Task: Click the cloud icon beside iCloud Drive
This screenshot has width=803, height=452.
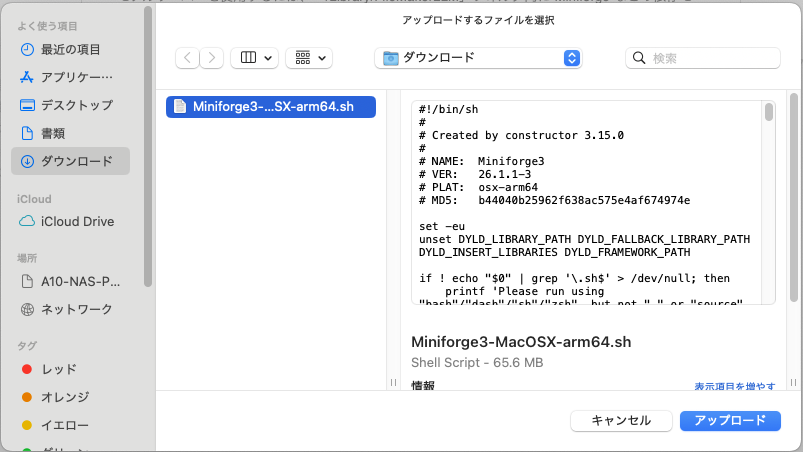Action: pos(27,221)
